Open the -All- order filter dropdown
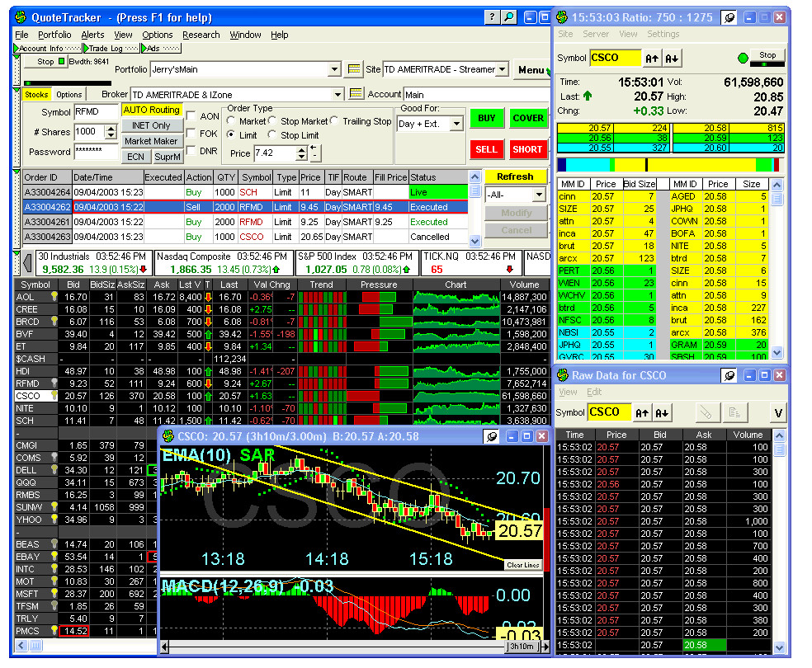The width and height of the screenshot is (812, 668). coord(538,195)
